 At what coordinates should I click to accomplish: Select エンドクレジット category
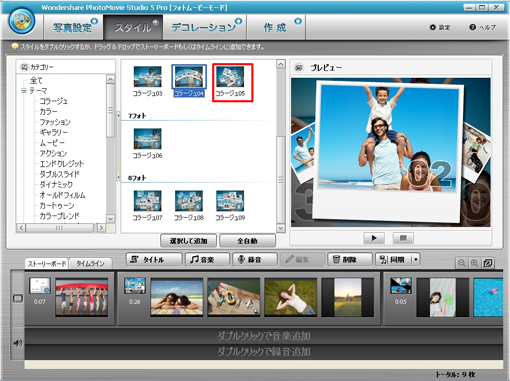coord(62,164)
